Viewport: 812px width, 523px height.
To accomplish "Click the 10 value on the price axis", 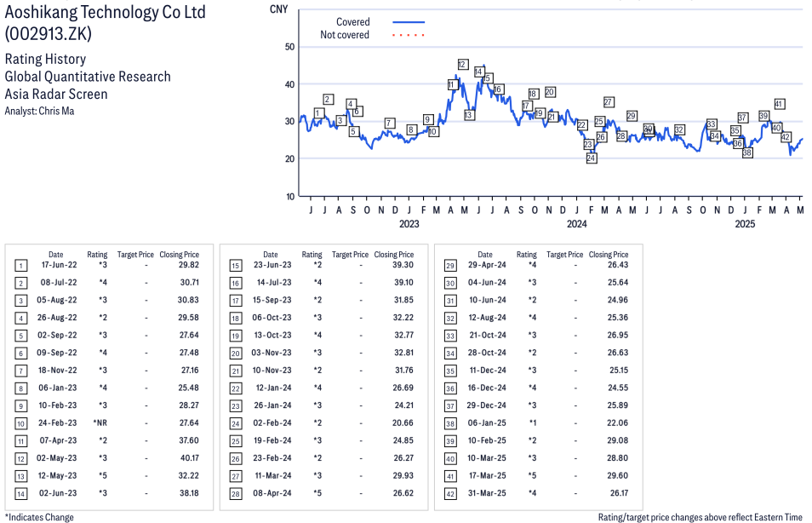I will (x=289, y=197).
